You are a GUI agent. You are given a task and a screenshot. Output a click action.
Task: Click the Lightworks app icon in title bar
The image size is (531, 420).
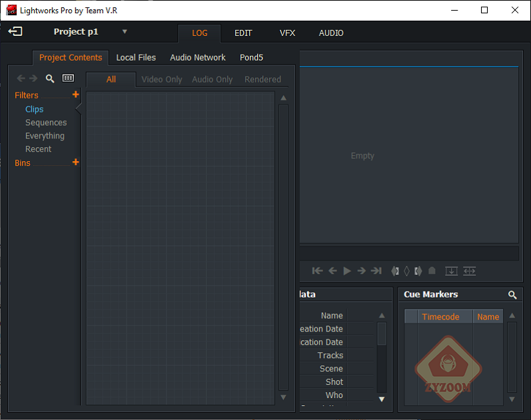[x=11, y=10]
